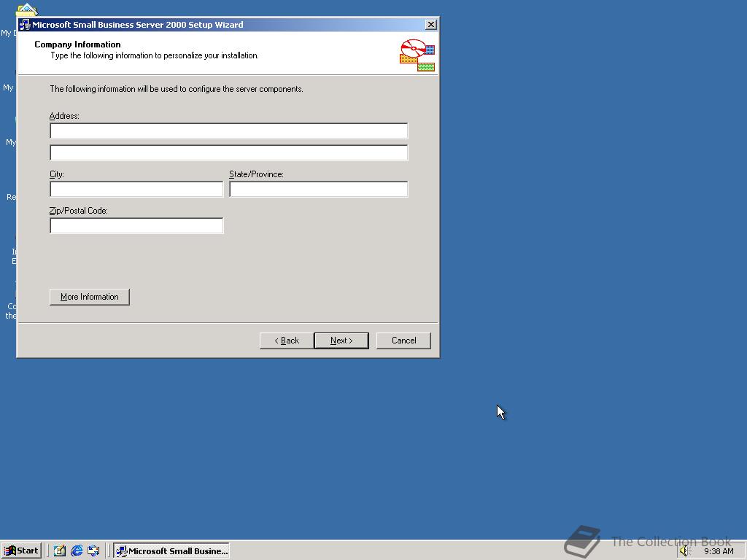Screen dimensions: 747x560
Task: Click the notepad-style Quick Launch icon
Action: pyautogui.click(x=60, y=551)
